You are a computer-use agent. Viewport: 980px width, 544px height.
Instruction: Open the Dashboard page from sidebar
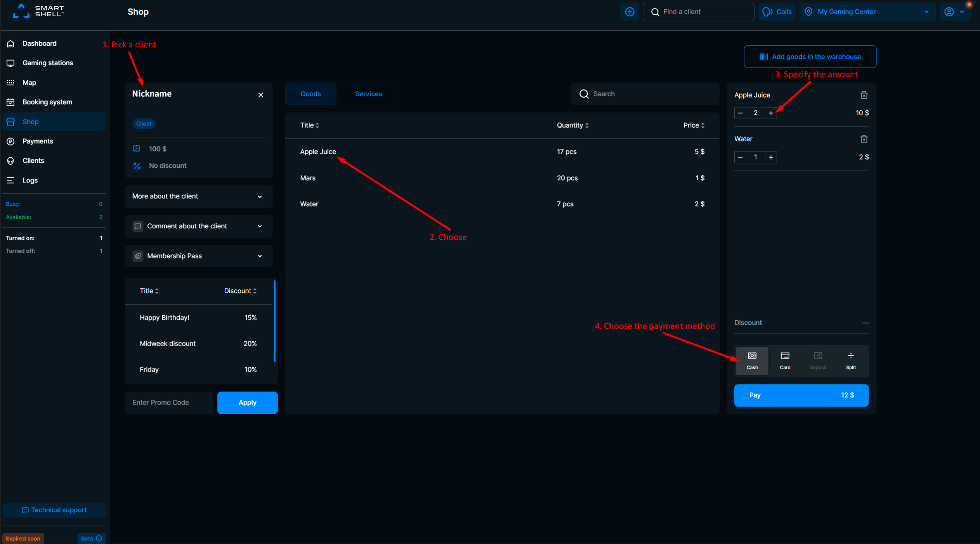(x=39, y=43)
